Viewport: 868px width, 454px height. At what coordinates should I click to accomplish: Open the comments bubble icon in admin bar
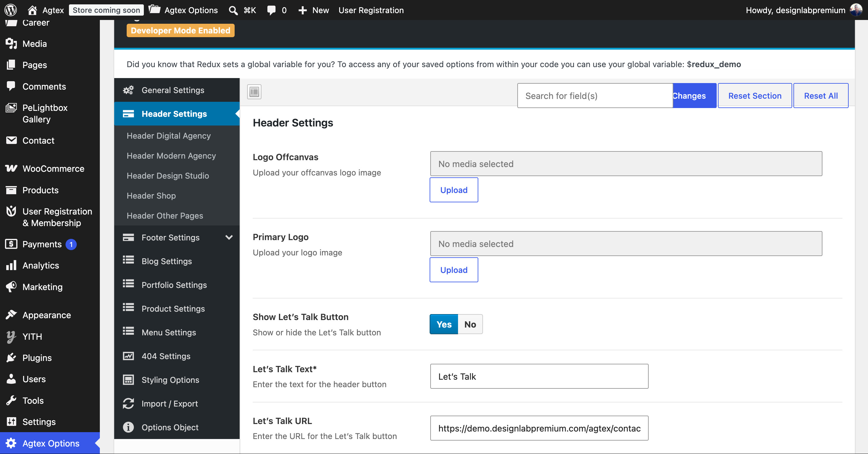(271, 10)
